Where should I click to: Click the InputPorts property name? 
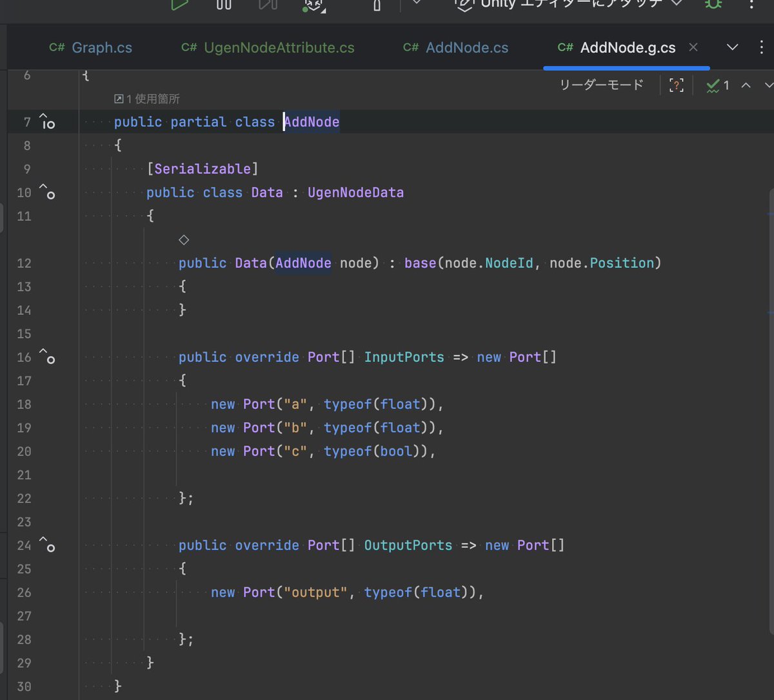pos(404,357)
